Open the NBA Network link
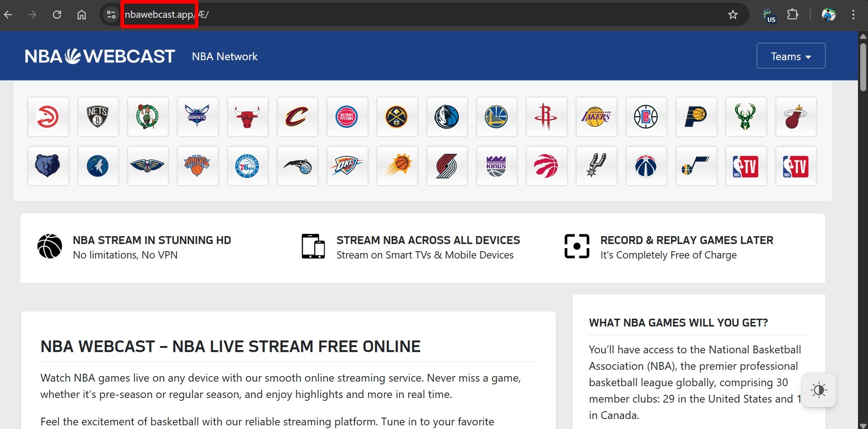Viewport: 868px width, 429px height. [224, 57]
